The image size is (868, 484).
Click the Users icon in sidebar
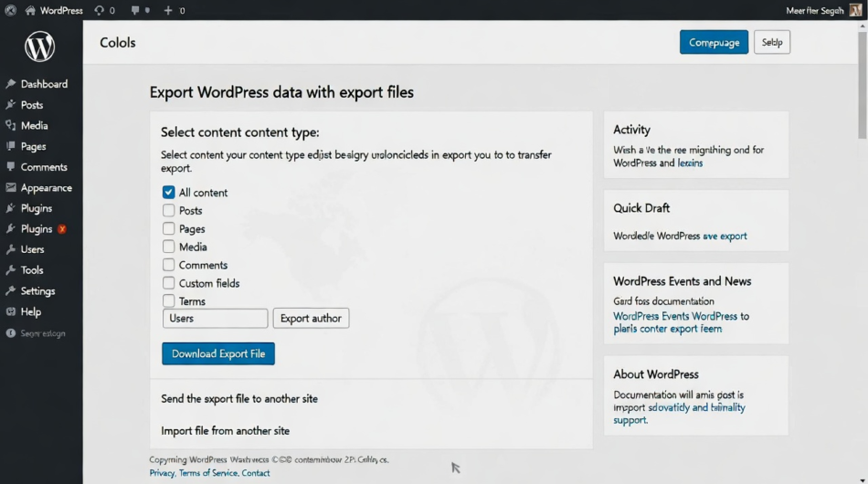pyautogui.click(x=11, y=249)
